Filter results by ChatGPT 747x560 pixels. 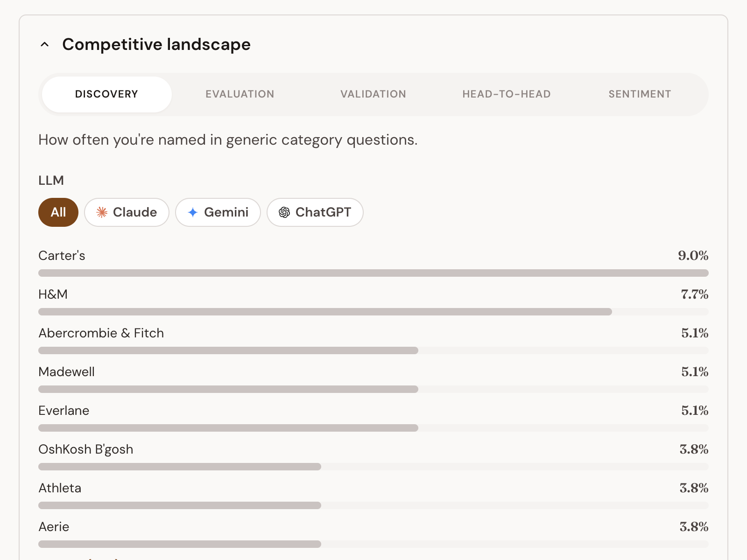pos(315,212)
